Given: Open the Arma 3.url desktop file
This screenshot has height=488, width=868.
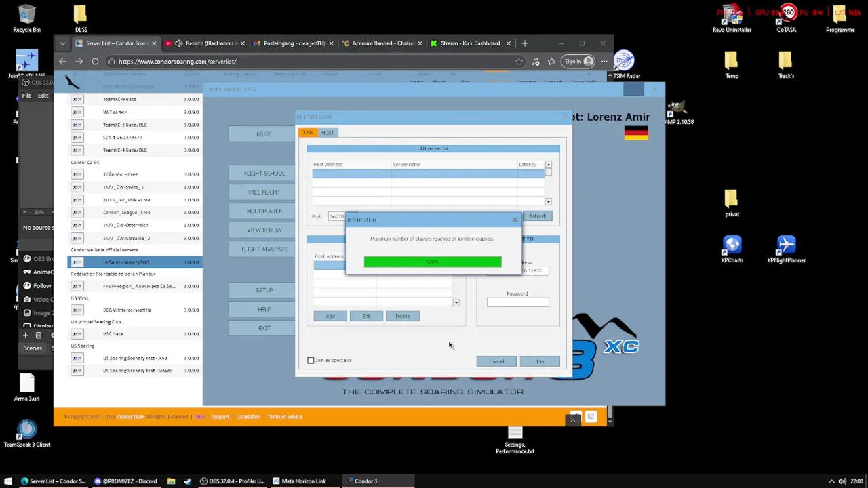Looking at the screenshot, I should (26, 388).
